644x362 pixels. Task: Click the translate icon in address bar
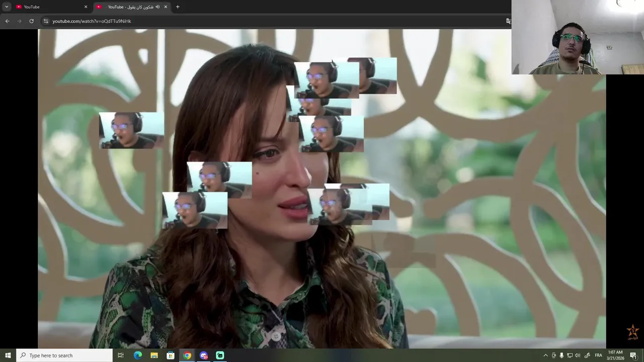click(x=508, y=21)
